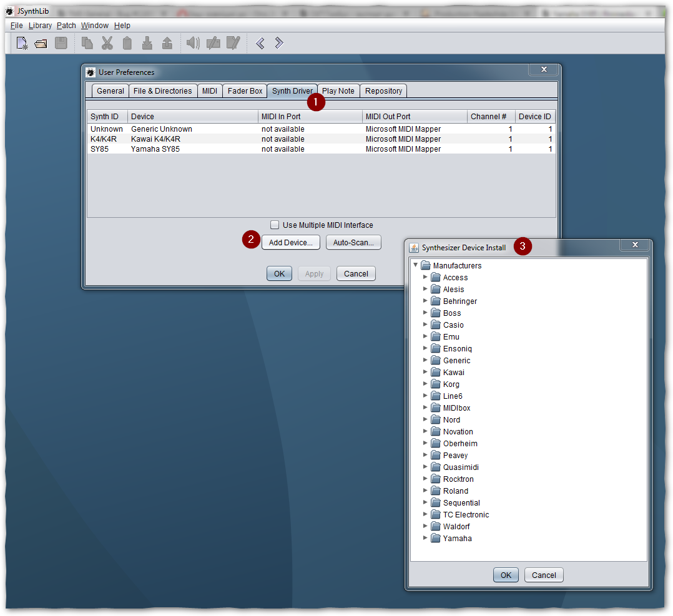Click the Paste clipboard toolbar icon
Screen dimensions: 673x616
(127, 43)
